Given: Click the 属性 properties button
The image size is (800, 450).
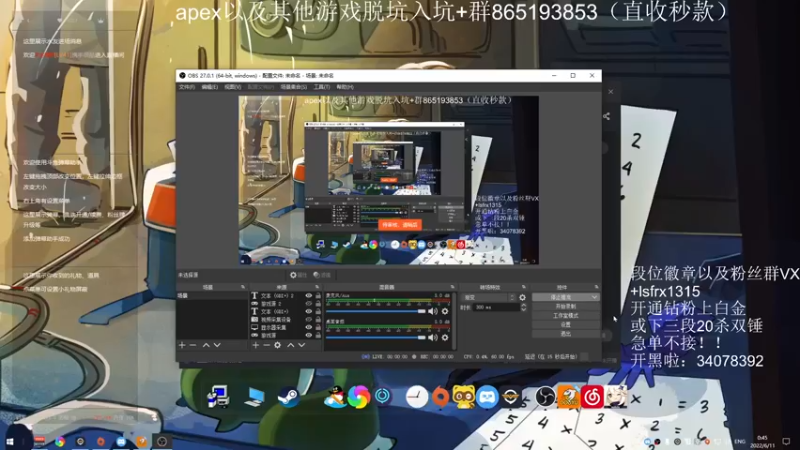Looking at the screenshot, I should [x=298, y=275].
